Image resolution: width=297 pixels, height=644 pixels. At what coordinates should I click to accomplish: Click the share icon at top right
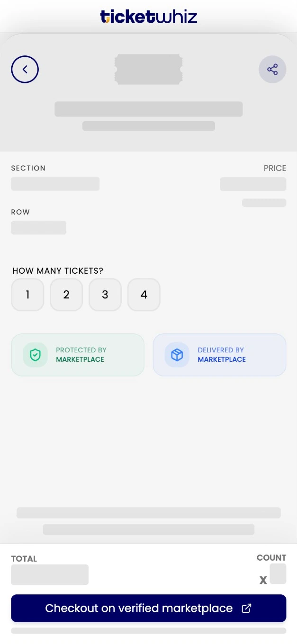coord(272,69)
